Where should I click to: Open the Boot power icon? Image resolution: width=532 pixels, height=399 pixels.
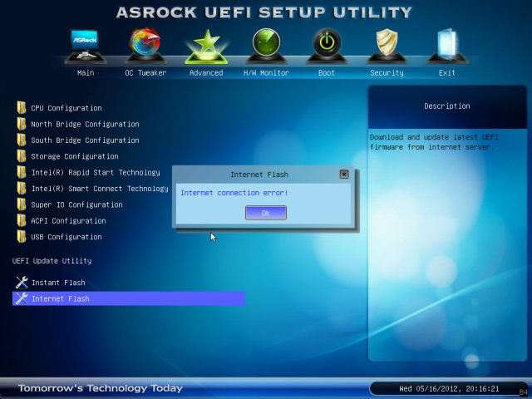point(327,47)
